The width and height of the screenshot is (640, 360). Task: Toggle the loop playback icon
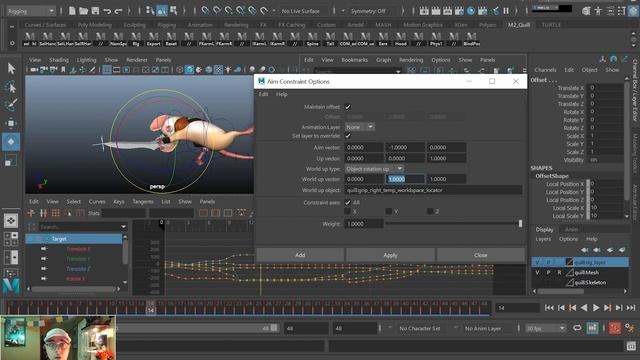(x=577, y=328)
